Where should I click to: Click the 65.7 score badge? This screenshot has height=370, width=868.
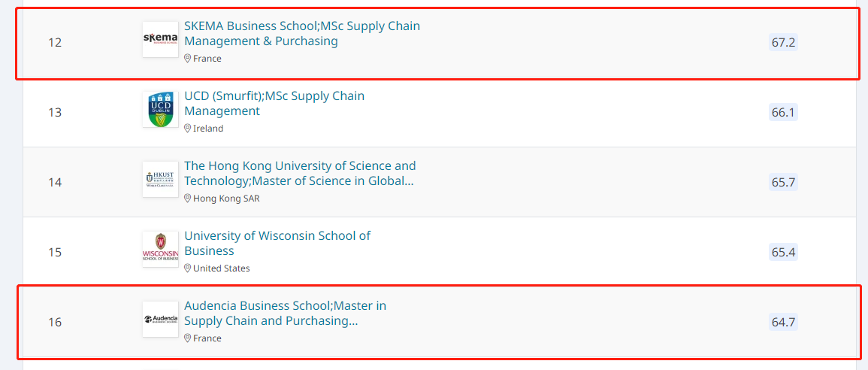783,182
